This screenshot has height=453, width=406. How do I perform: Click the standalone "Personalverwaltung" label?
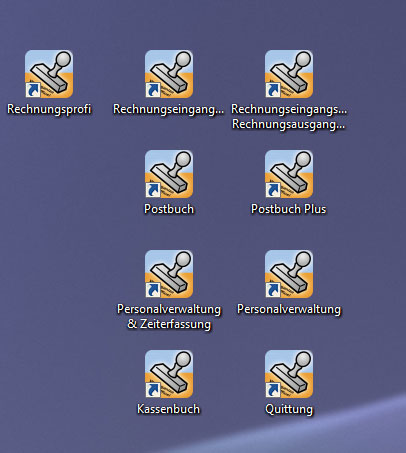(x=289, y=309)
